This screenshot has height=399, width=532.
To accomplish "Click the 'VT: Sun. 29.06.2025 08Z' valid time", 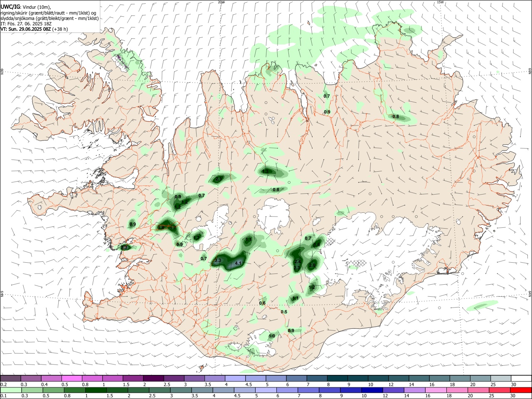I will pos(26,29).
